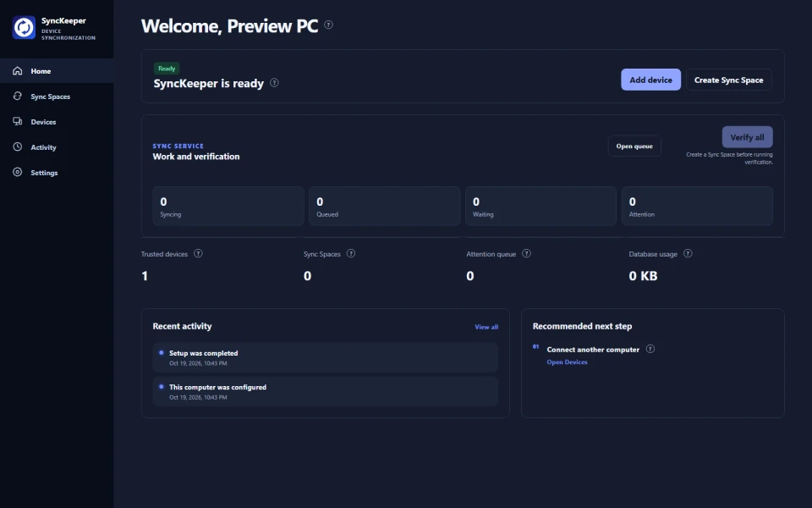The width and height of the screenshot is (812, 508).
Task: Click the Add device button
Action: tap(651, 80)
